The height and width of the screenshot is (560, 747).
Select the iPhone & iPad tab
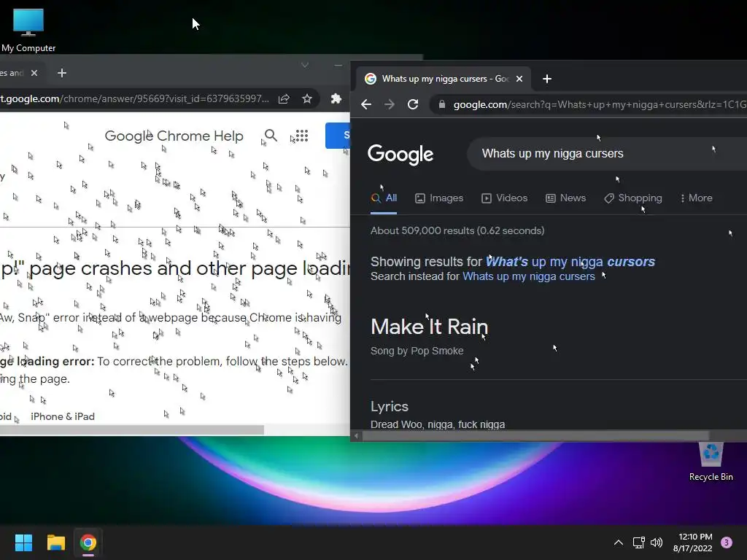[63, 416]
